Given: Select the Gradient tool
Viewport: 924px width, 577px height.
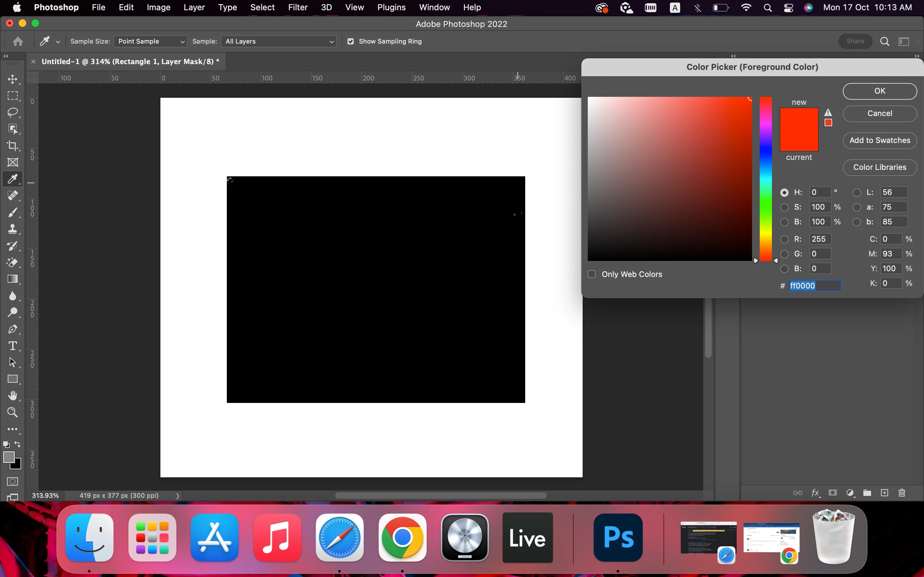Looking at the screenshot, I should click(x=13, y=279).
